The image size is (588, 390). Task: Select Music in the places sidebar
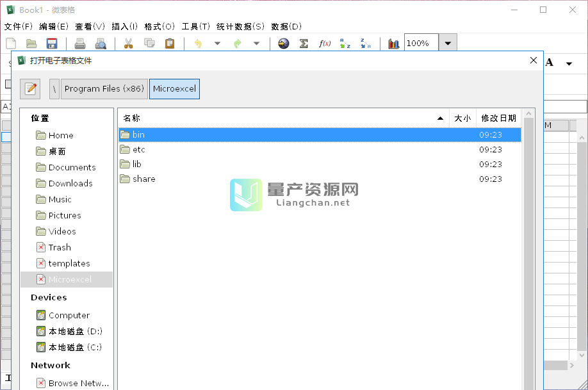pyautogui.click(x=67, y=200)
